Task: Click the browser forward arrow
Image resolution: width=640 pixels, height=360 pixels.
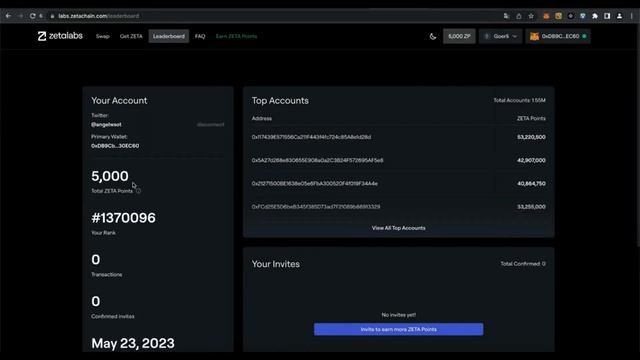Action: (20, 16)
